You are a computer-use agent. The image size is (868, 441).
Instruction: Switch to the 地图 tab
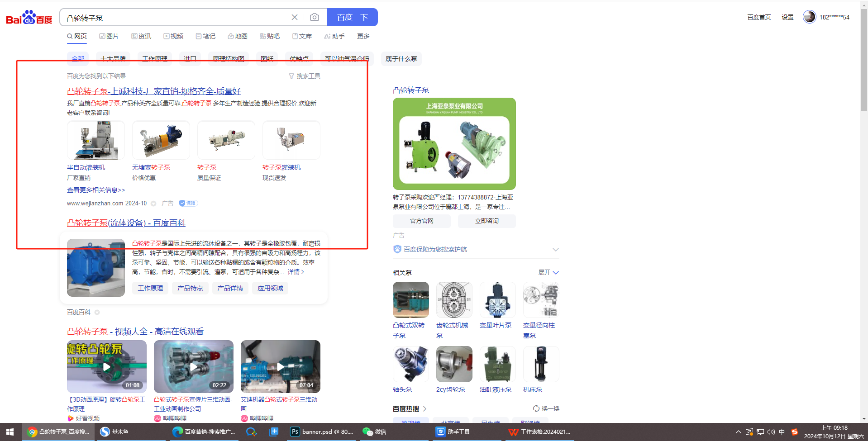(x=238, y=36)
